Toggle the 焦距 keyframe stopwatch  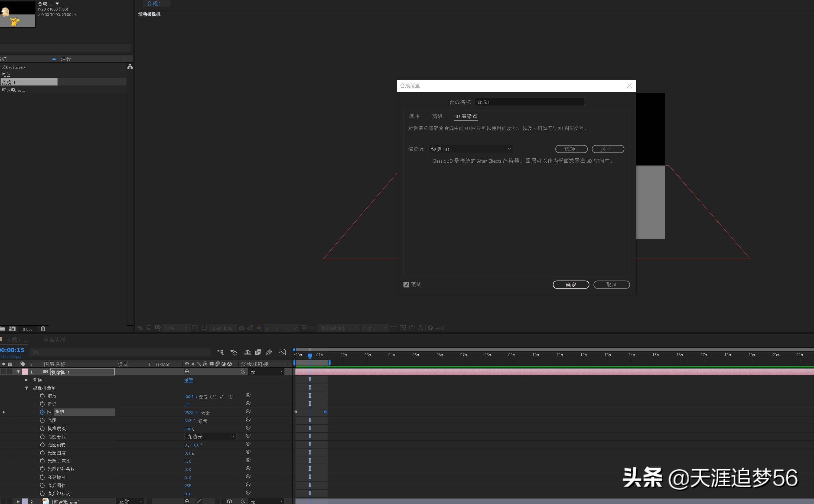(x=42, y=412)
